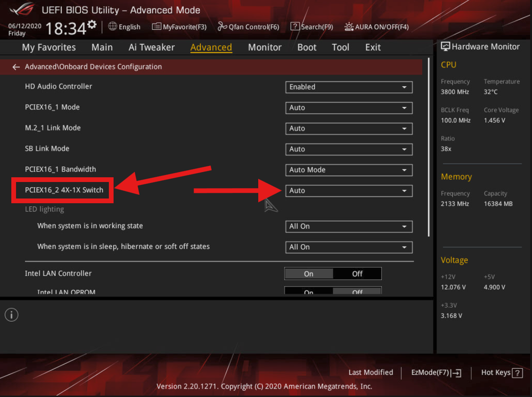
Task: Click +3.3V reading 3.168 V
Action: [x=451, y=316]
